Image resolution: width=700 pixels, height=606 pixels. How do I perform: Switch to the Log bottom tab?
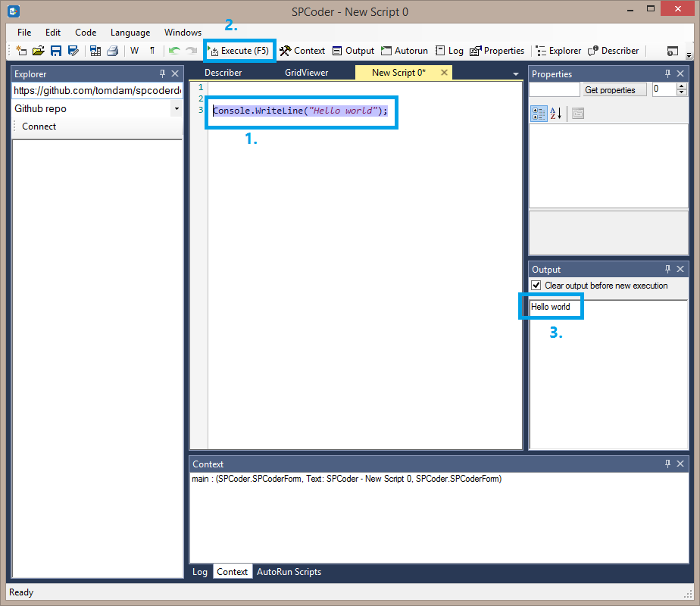point(199,572)
